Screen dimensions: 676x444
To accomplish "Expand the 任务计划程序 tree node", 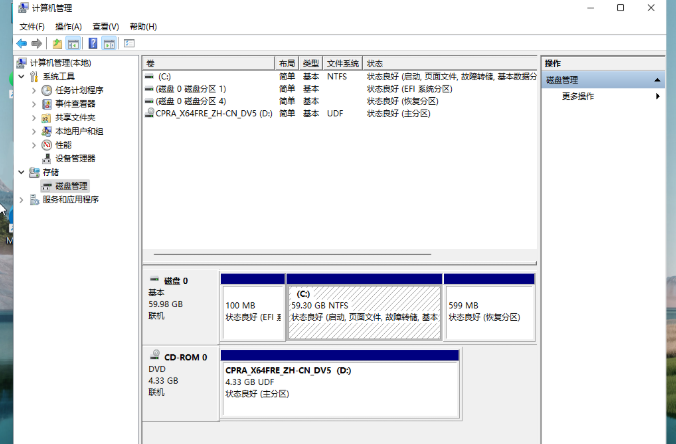I will (34, 90).
